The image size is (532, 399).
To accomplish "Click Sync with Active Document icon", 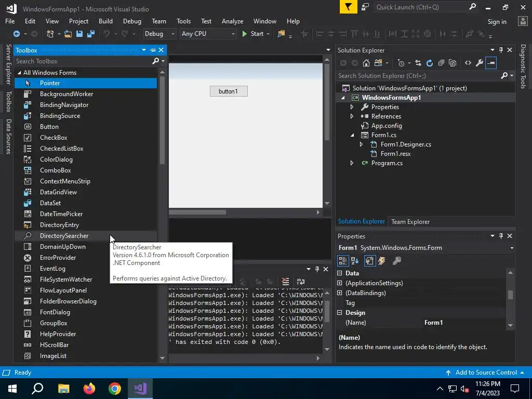I will 418,63.
